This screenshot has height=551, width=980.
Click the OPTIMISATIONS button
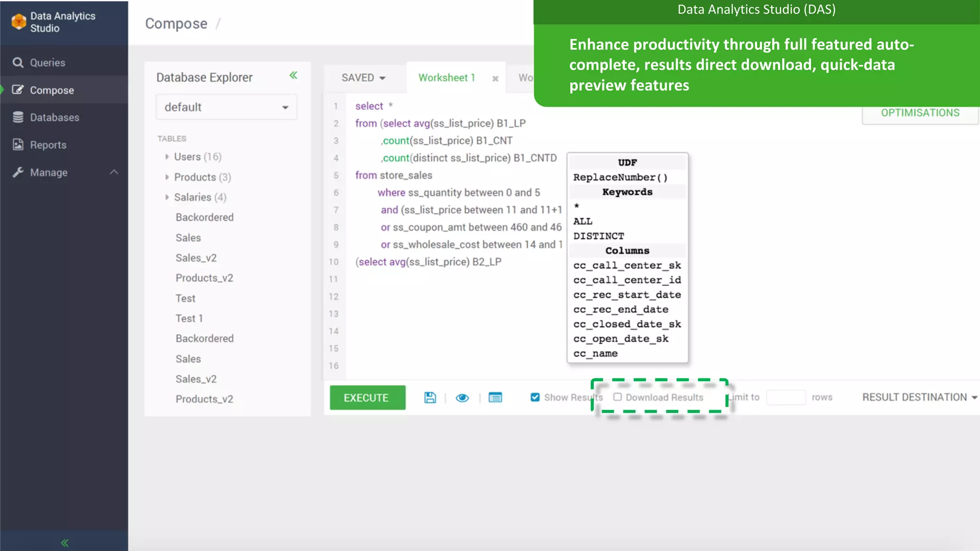click(x=920, y=113)
